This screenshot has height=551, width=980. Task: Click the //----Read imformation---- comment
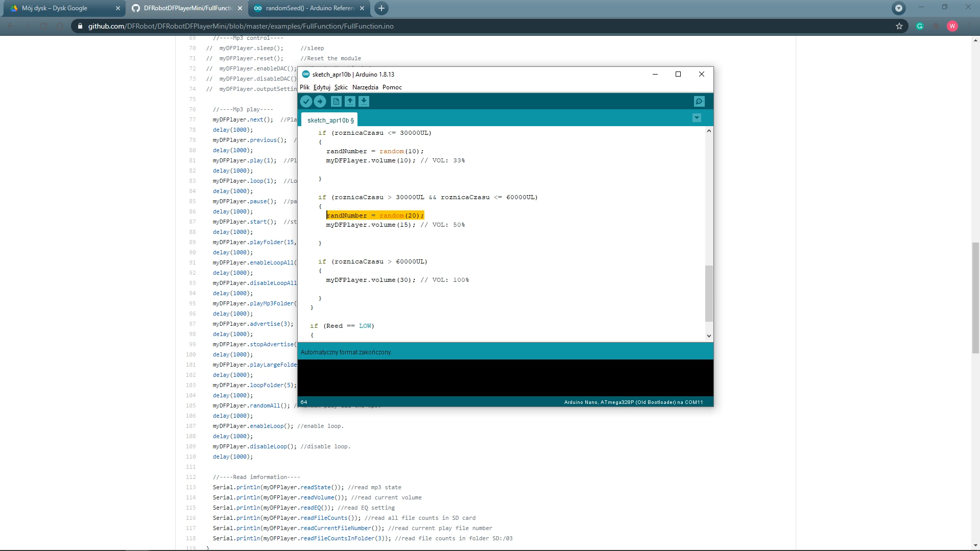(256, 477)
